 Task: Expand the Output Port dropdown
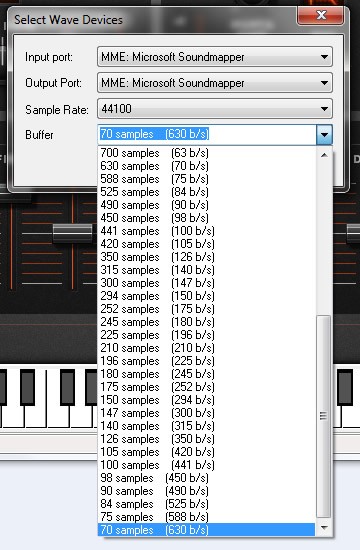coord(215,83)
